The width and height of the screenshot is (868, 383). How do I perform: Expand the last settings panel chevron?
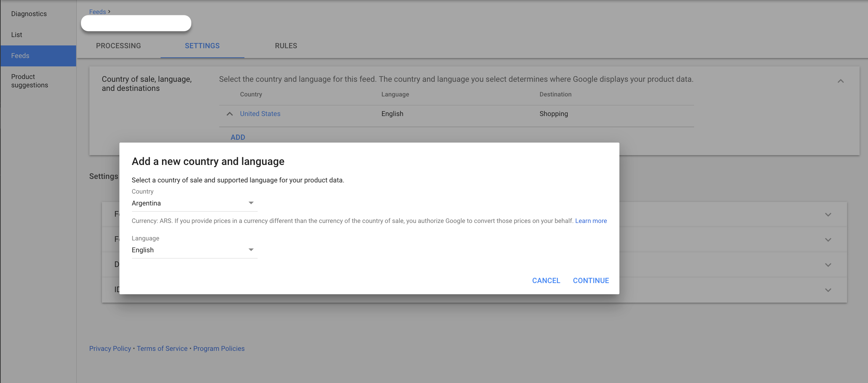(828, 290)
